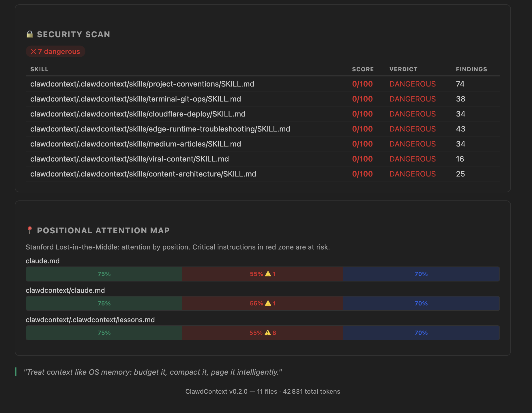Sort the table by the SCORE column

(363, 69)
